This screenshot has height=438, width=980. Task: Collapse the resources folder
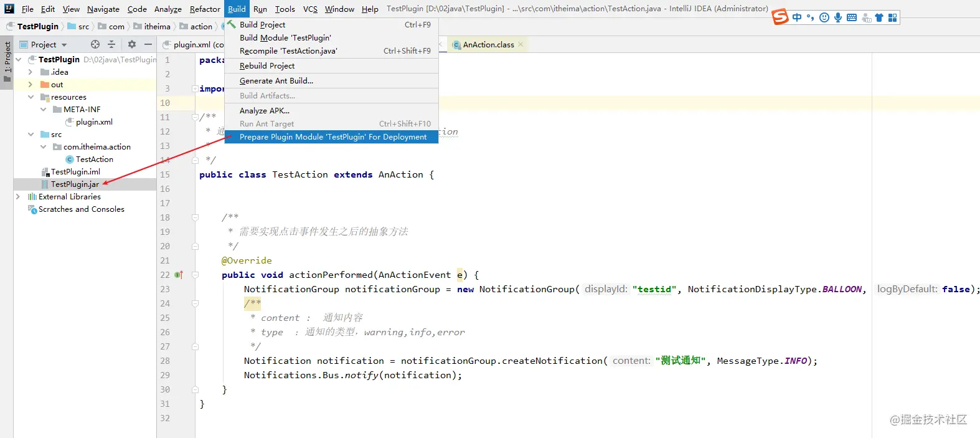[31, 97]
